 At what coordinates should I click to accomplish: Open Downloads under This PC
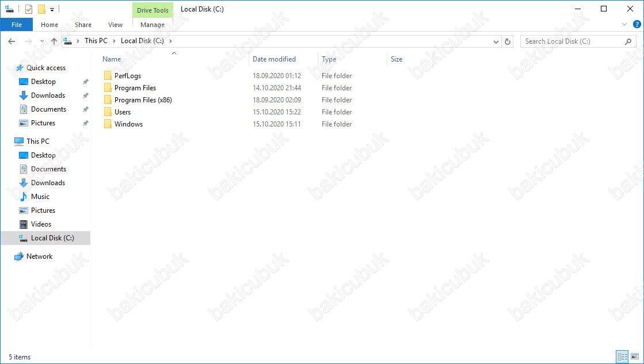tap(48, 183)
